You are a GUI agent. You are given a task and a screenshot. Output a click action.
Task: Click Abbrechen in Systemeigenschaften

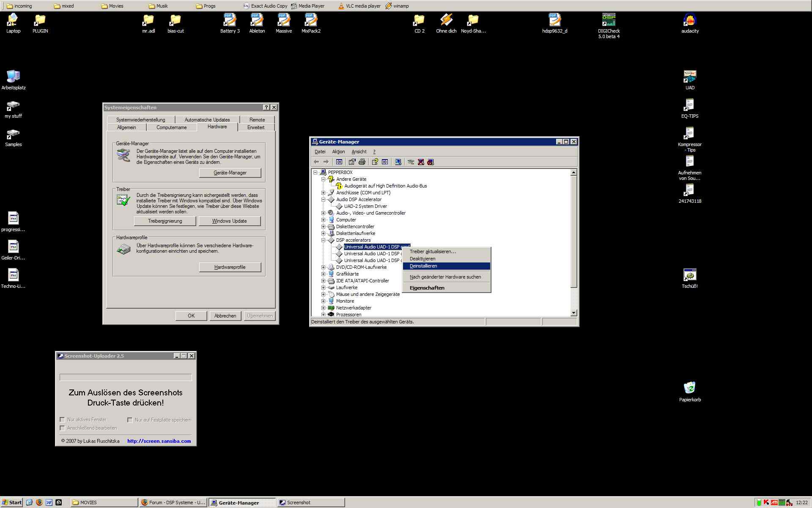click(x=225, y=316)
